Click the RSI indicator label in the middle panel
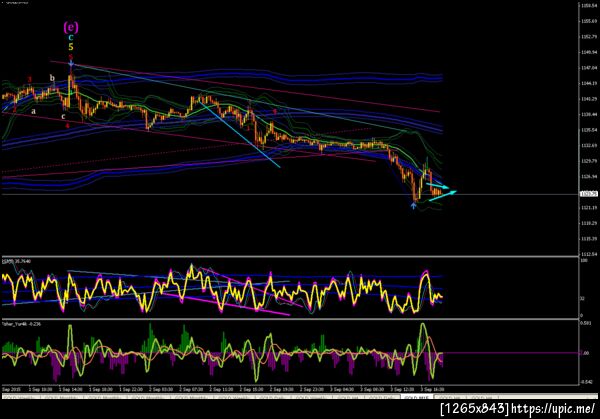The image size is (600, 419). coord(16,261)
